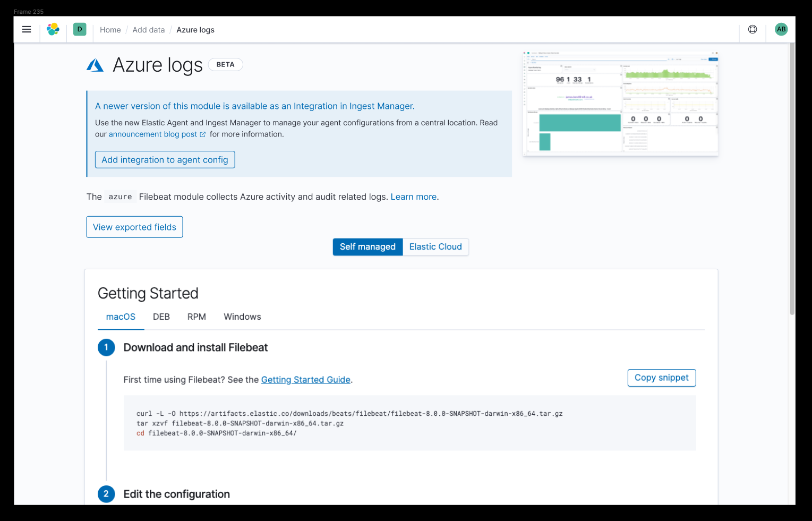The width and height of the screenshot is (812, 521).
Task: Switch to the DEB tab
Action: coord(161,317)
